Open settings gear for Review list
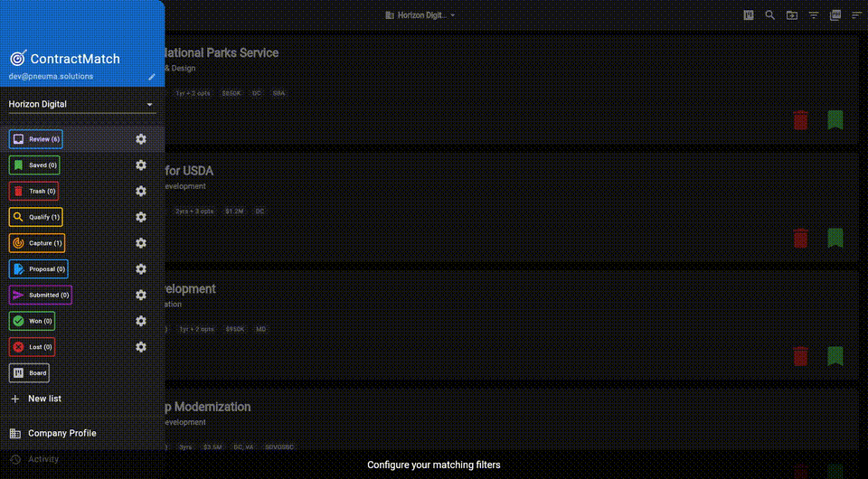This screenshot has width=868, height=479. (x=141, y=139)
